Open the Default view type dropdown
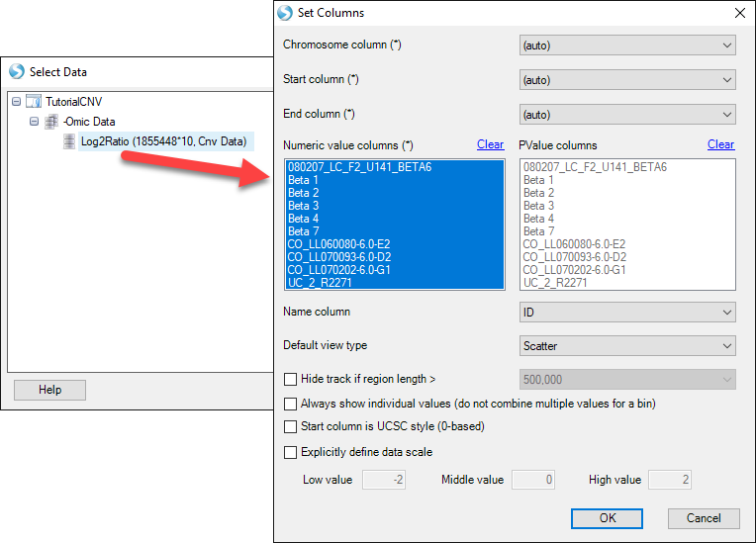756x543 pixels. (x=627, y=346)
